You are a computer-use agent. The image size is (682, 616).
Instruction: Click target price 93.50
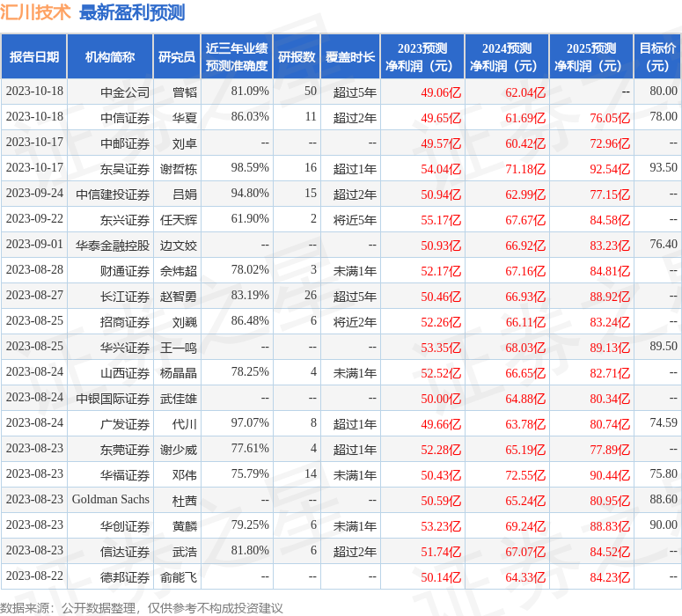pyautogui.click(x=664, y=167)
